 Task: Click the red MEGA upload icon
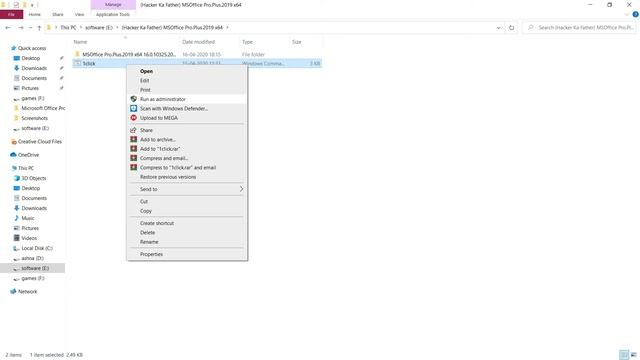tap(133, 118)
